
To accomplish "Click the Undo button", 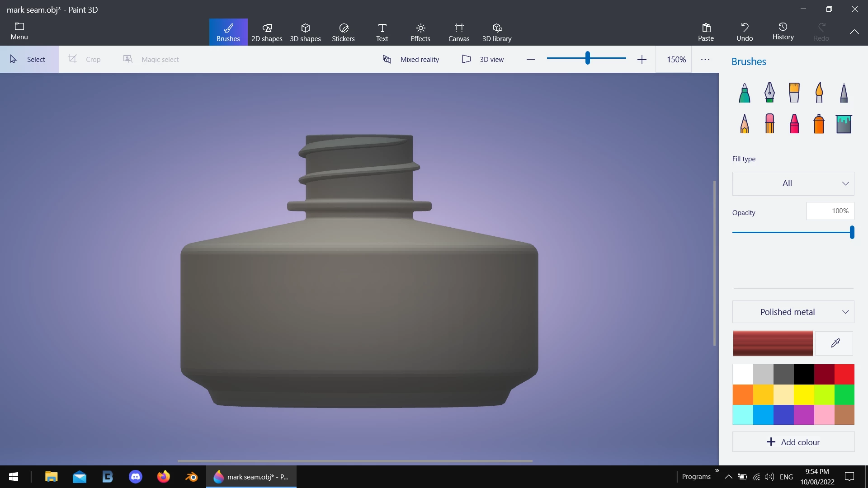I will (x=744, y=32).
